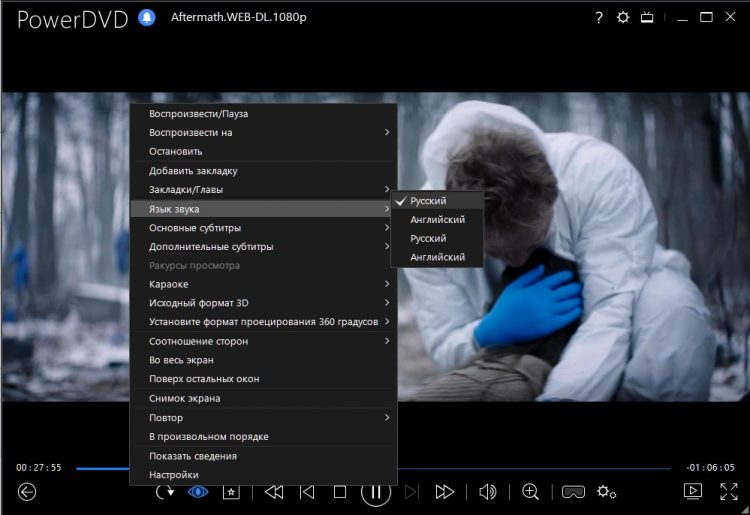Click Настройки at the menu bottom
Image resolution: width=750 pixels, height=515 pixels.
(x=174, y=474)
